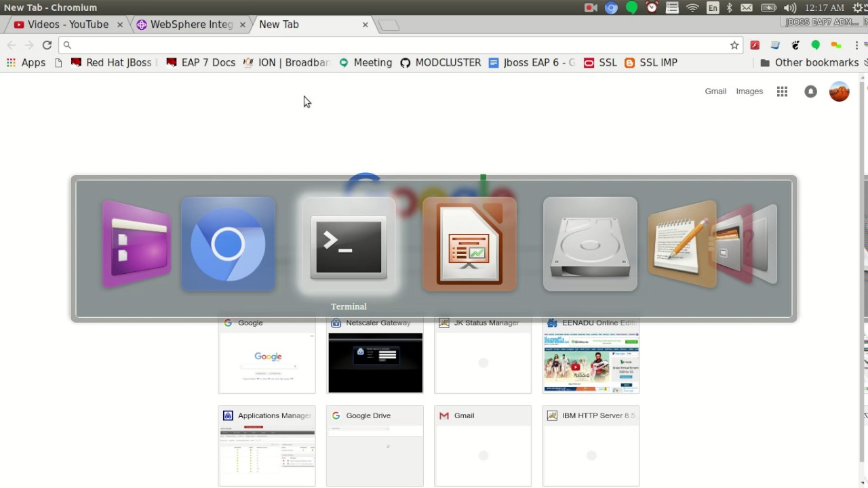Open the En keyboard layout indicator
This screenshot has width=868, height=488.
tap(713, 7)
